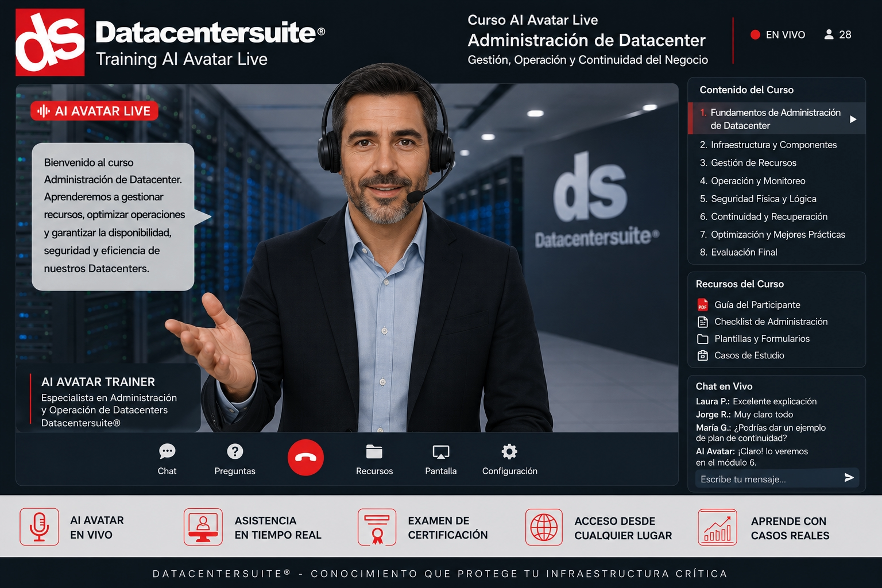Click the Contenido del Curso heading

click(746, 90)
